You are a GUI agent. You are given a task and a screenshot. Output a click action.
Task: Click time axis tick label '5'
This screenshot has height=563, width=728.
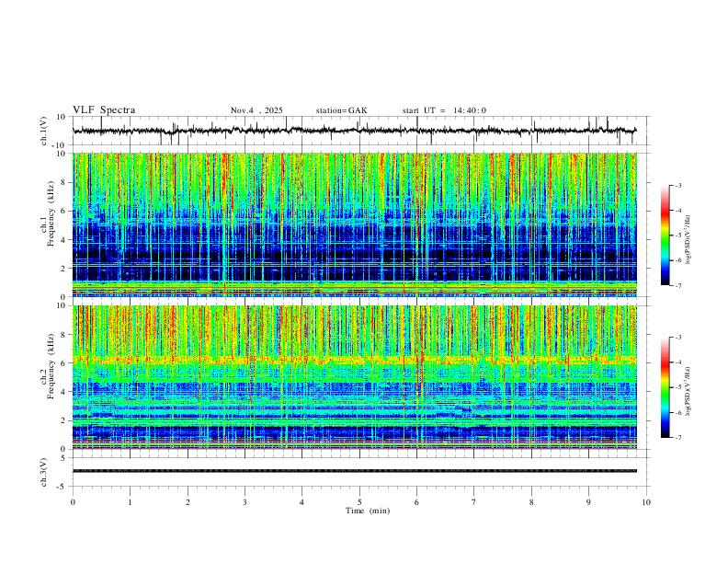click(x=359, y=502)
